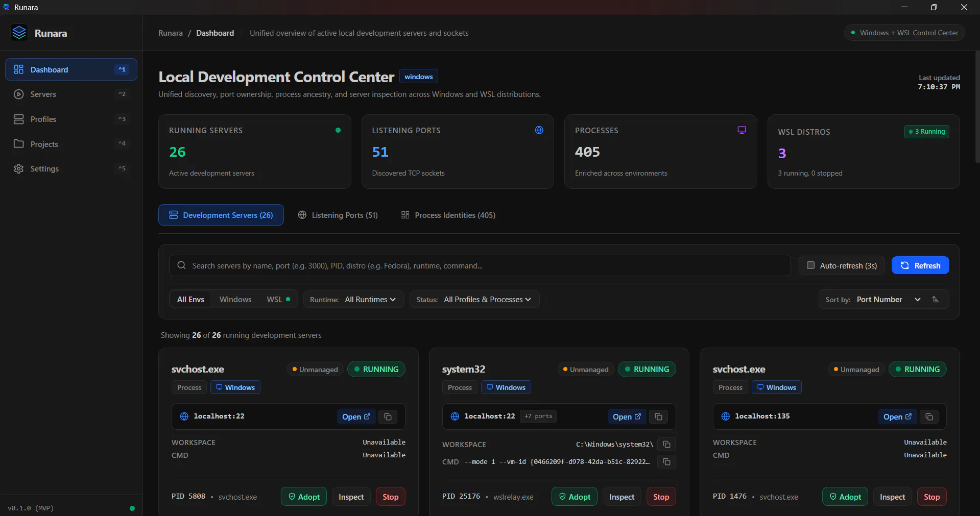
Task: Click the +7 ports badge on system32 card
Action: click(538, 416)
